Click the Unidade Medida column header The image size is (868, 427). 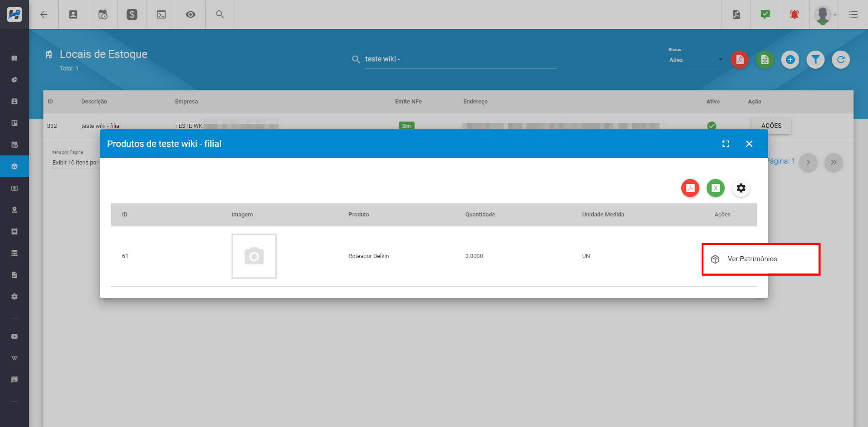coord(603,215)
